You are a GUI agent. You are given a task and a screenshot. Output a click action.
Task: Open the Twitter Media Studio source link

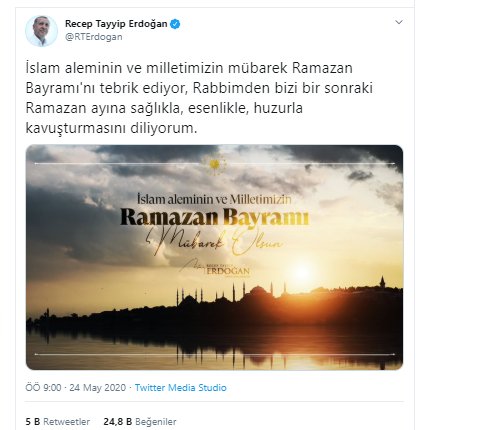181,388
